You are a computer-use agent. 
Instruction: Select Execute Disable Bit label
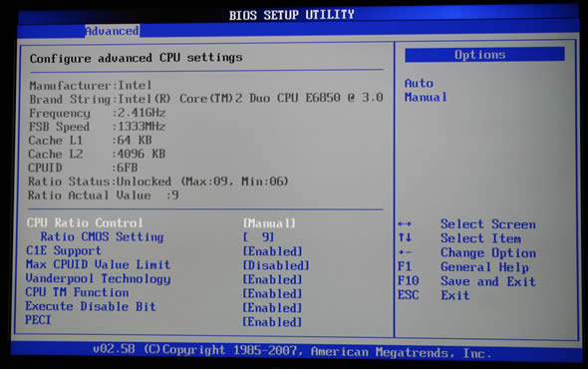click(91, 306)
